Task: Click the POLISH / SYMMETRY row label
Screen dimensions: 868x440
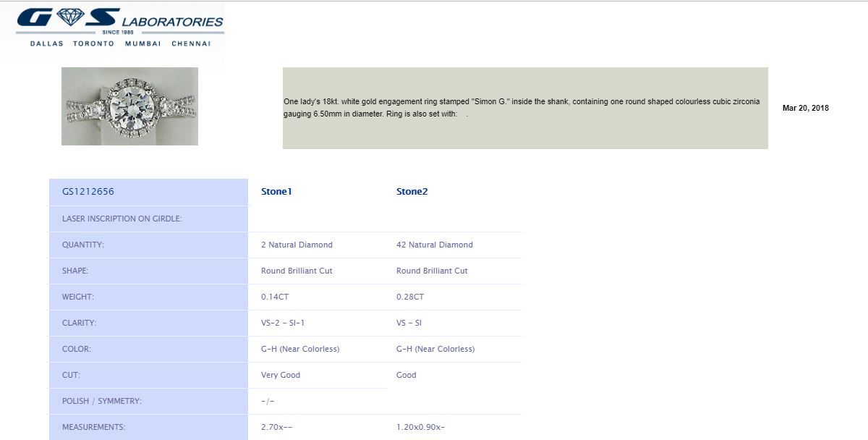Action: tap(102, 401)
